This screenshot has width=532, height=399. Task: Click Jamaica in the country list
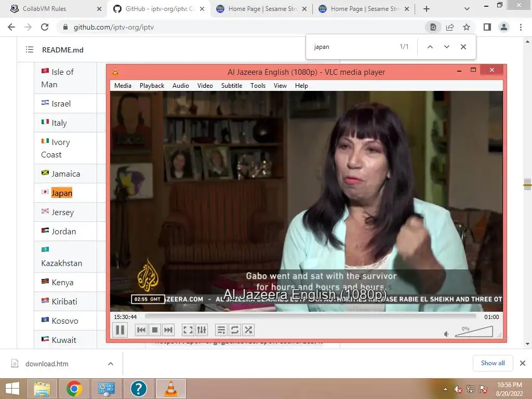pos(66,174)
